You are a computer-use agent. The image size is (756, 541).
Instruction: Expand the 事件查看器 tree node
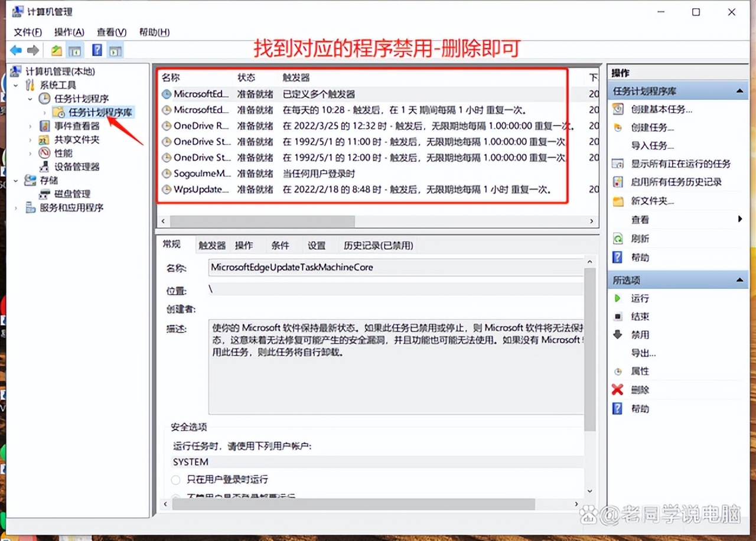[x=30, y=126]
